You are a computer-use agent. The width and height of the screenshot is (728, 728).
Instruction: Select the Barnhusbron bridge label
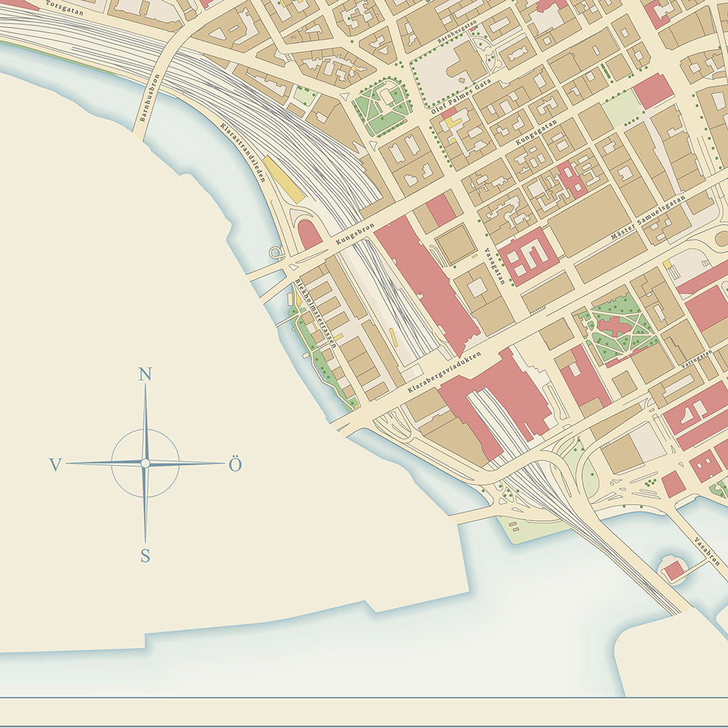(149, 97)
